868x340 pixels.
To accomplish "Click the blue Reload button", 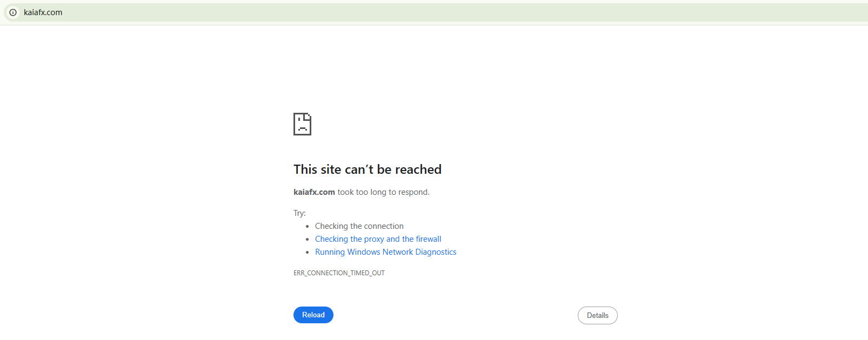I will [313, 315].
